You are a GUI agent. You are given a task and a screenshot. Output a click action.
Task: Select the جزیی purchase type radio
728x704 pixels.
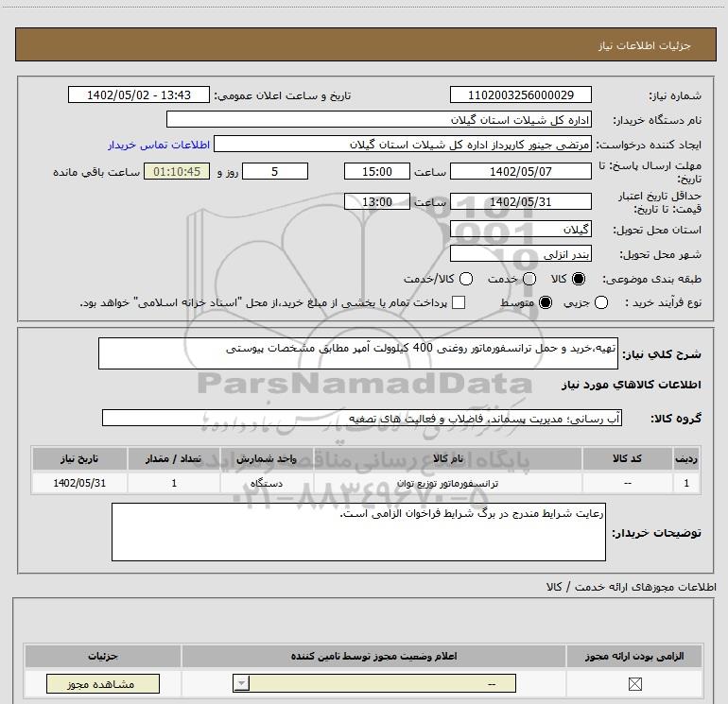601,302
